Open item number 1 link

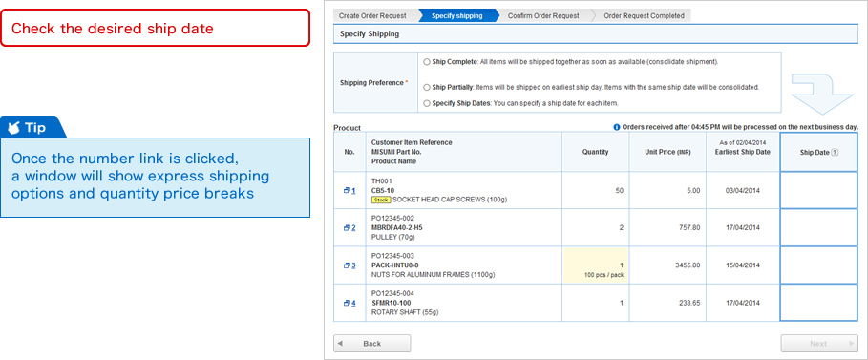pos(353,190)
